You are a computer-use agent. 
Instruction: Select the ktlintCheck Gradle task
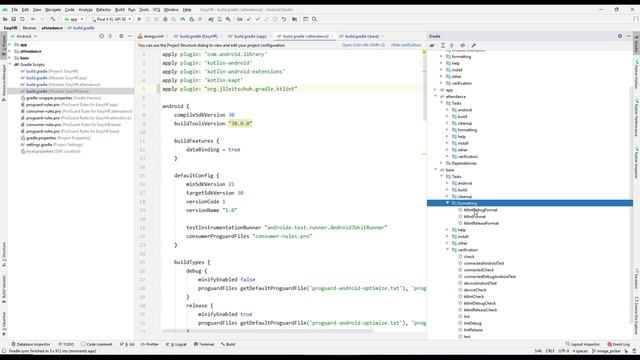coord(473,297)
